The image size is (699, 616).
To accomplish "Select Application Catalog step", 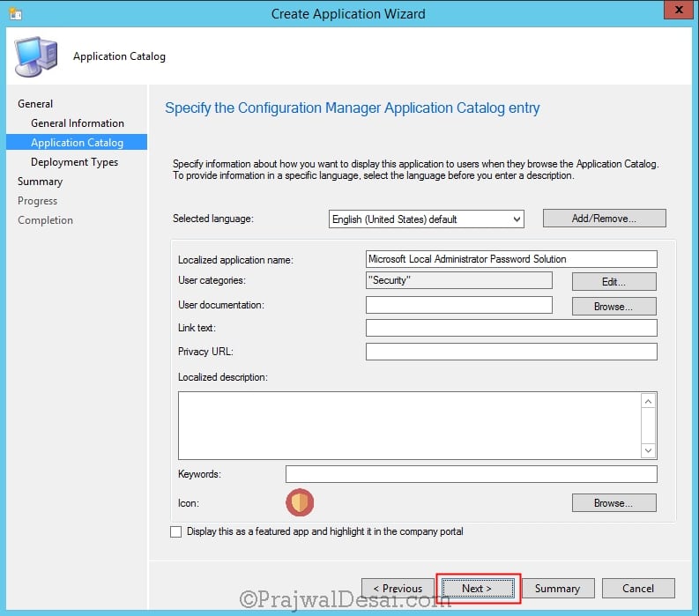I will click(x=77, y=142).
